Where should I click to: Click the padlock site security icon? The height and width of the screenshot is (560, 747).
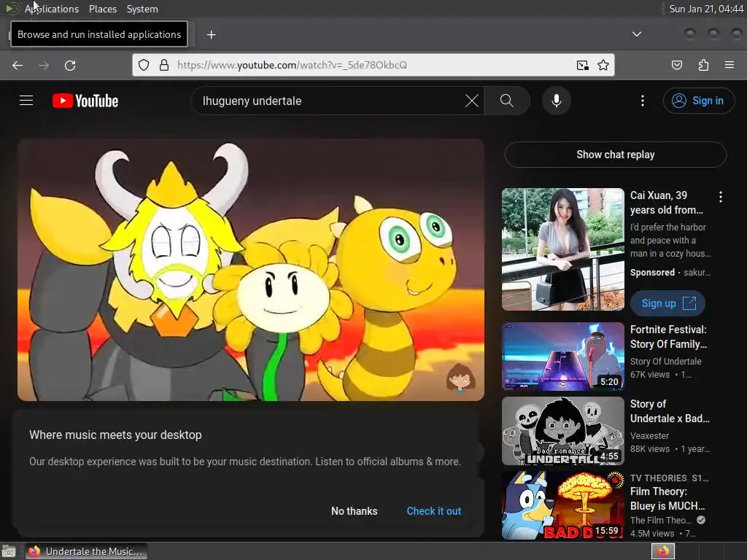(164, 65)
